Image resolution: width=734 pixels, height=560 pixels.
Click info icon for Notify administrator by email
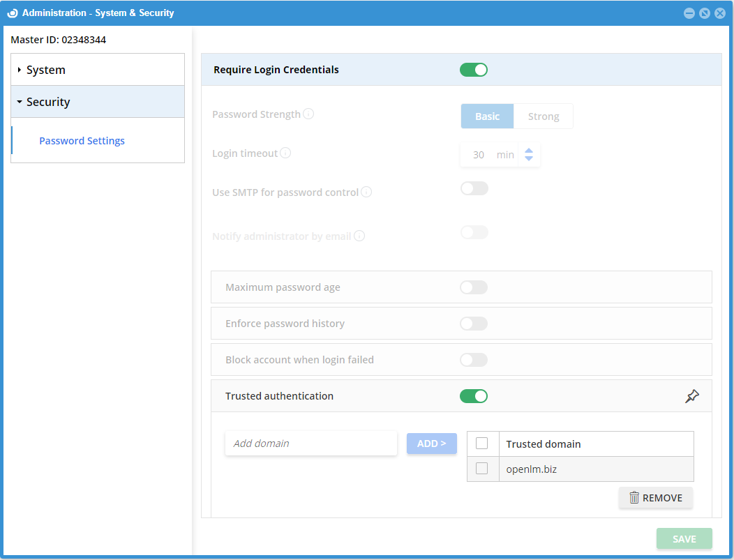point(359,236)
